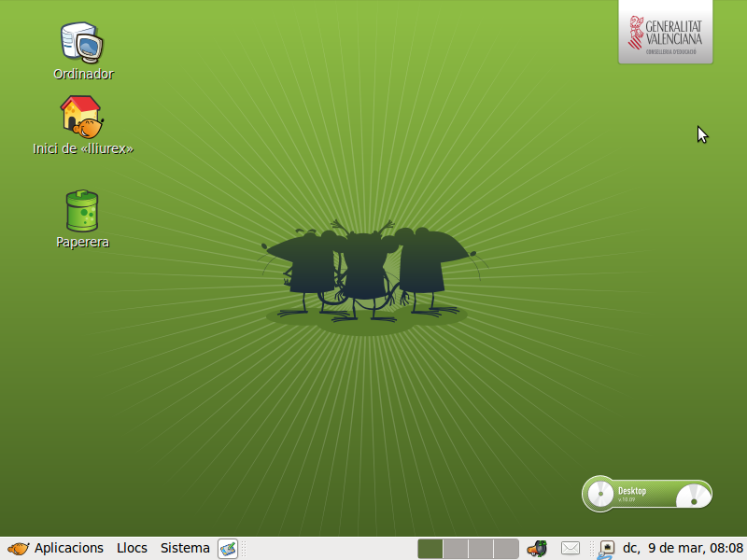Click the Paperera label text

(x=82, y=243)
